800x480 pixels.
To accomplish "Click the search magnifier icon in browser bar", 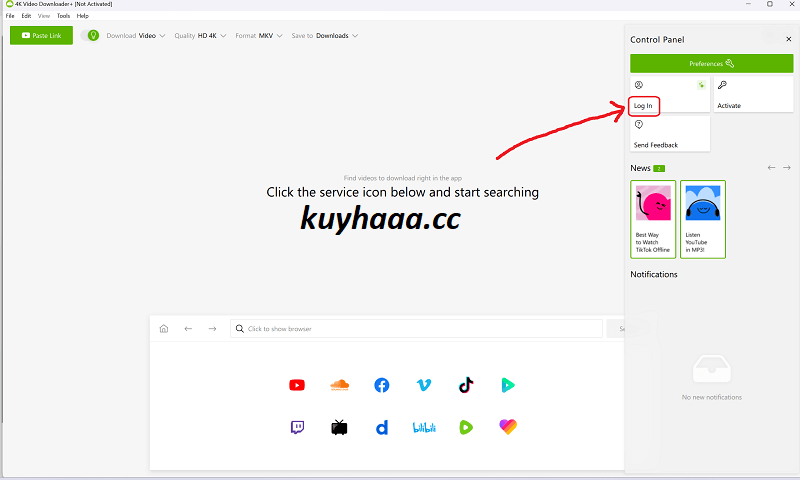I will pos(240,329).
